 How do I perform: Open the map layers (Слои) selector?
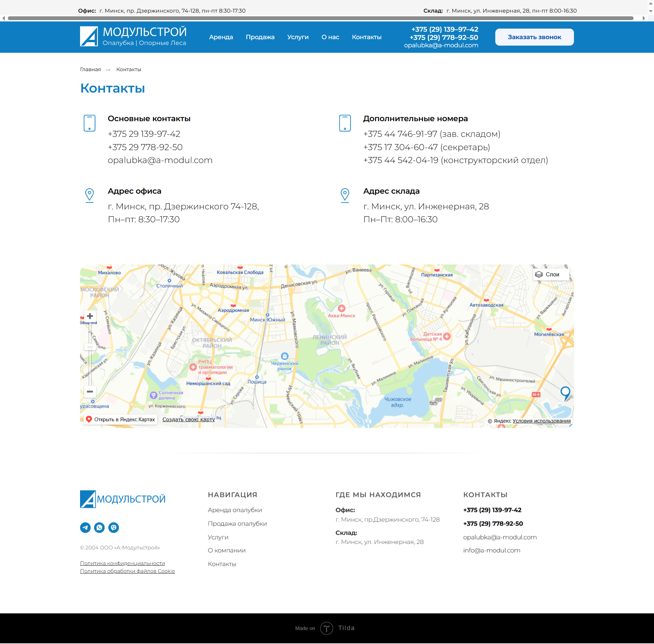click(x=548, y=275)
